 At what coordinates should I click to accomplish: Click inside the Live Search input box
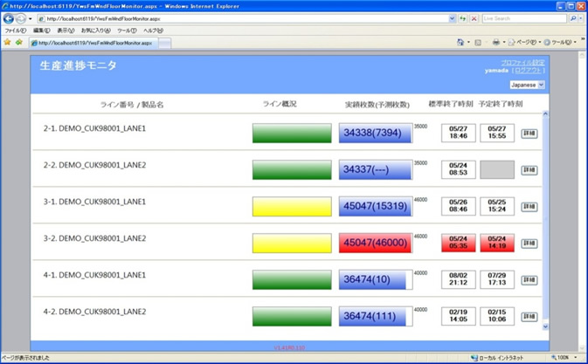522,18
